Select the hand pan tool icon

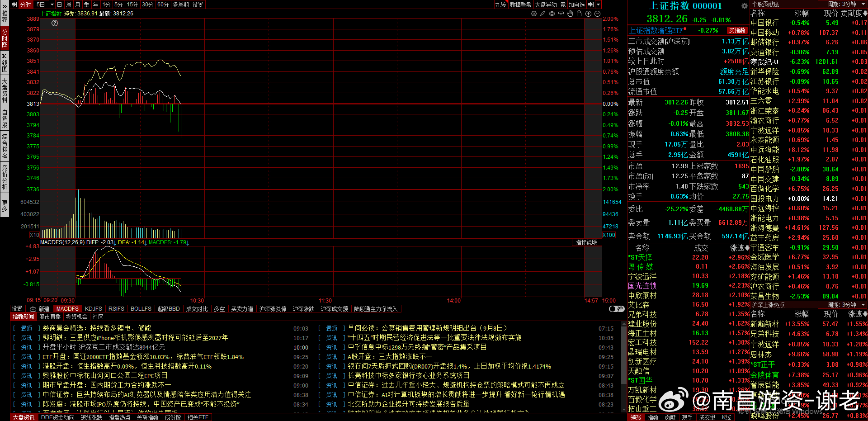(570, 14)
